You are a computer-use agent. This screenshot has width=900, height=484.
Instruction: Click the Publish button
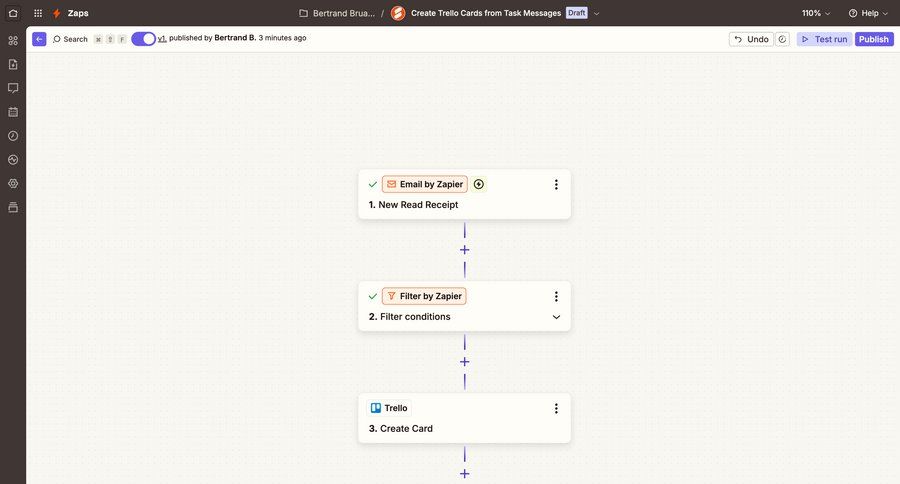click(874, 39)
